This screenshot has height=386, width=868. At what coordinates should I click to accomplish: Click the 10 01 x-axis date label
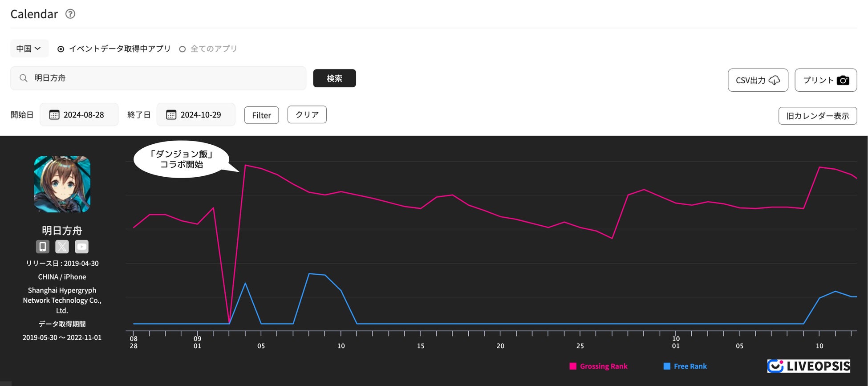click(x=676, y=342)
